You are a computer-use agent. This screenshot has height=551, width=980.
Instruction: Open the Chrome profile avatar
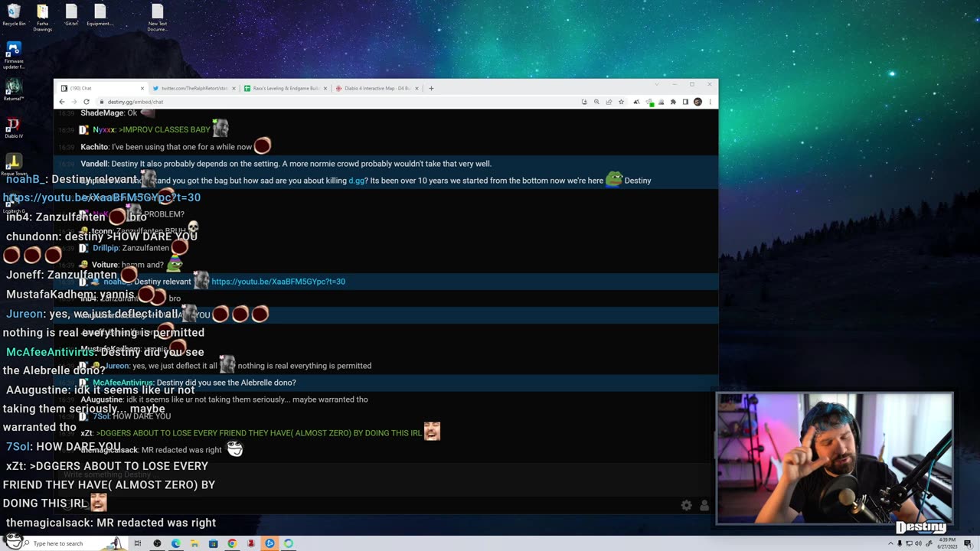click(697, 102)
